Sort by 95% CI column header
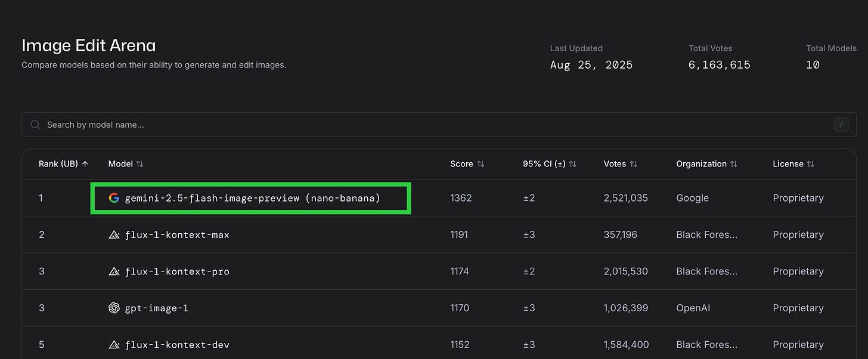This screenshot has width=868, height=359. point(550,163)
